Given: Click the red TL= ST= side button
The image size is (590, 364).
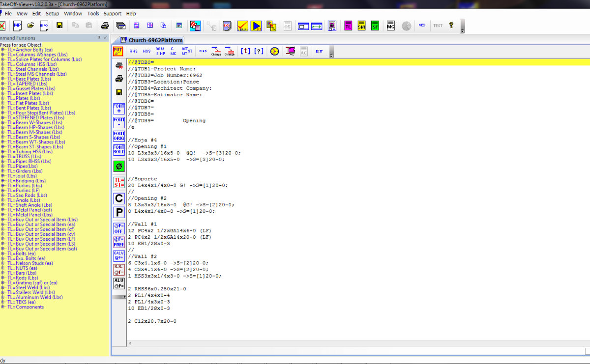Looking at the screenshot, I should pos(119,183).
